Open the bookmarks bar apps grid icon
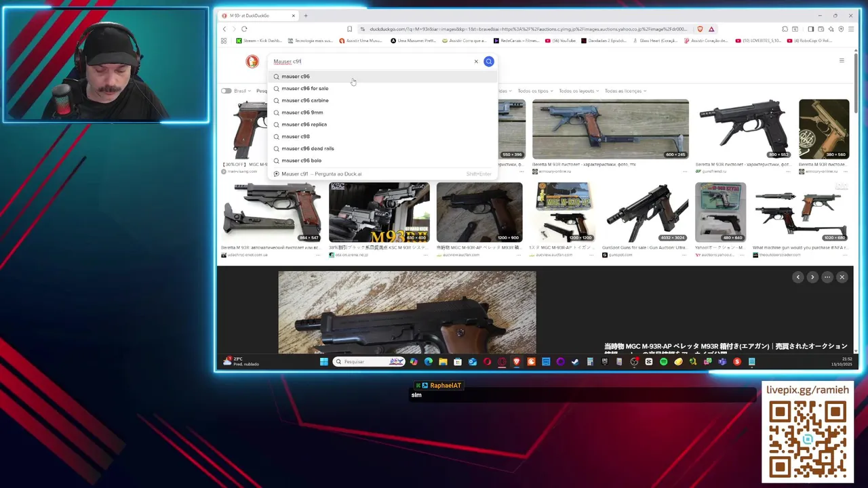The image size is (868, 488). pyautogui.click(x=224, y=41)
